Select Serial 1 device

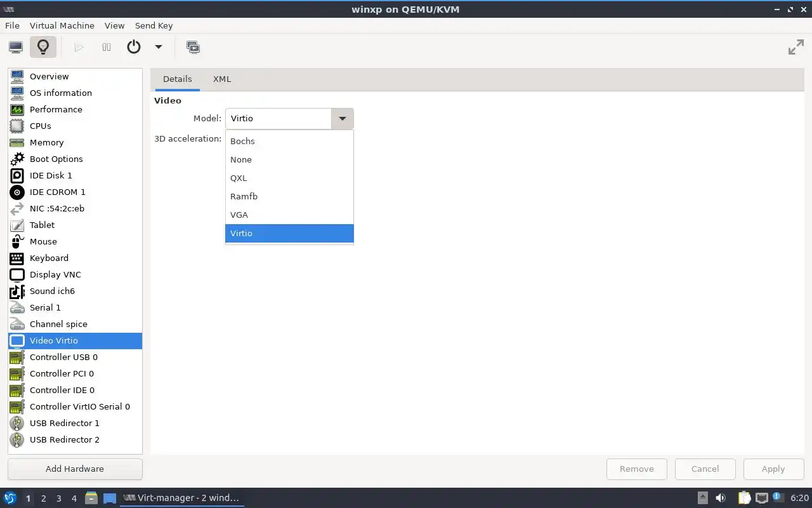tap(75, 307)
